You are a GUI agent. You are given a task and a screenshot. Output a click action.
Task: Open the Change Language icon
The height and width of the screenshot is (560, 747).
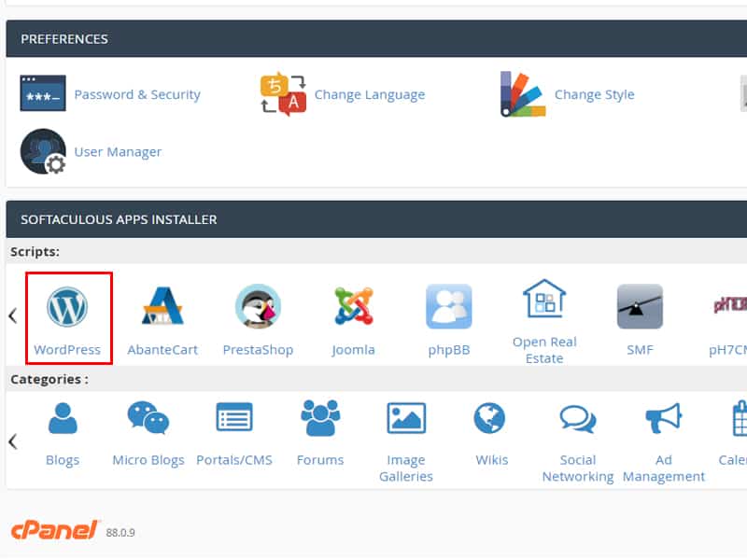(x=283, y=94)
